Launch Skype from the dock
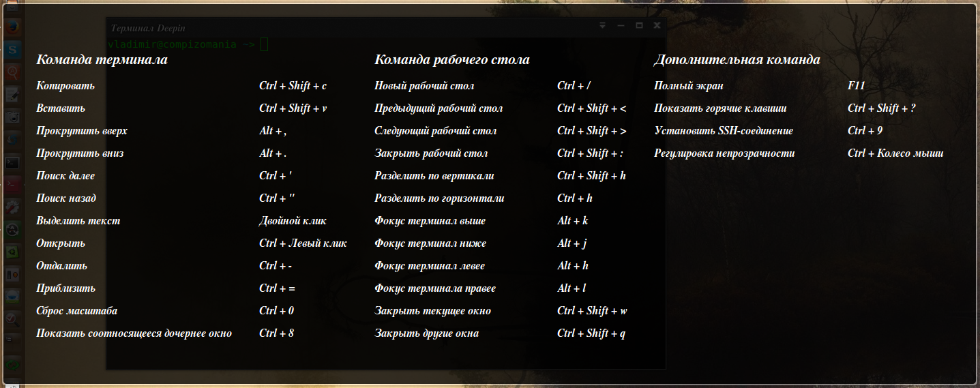Image resolution: width=980 pixels, height=388 pixels. tap(12, 50)
